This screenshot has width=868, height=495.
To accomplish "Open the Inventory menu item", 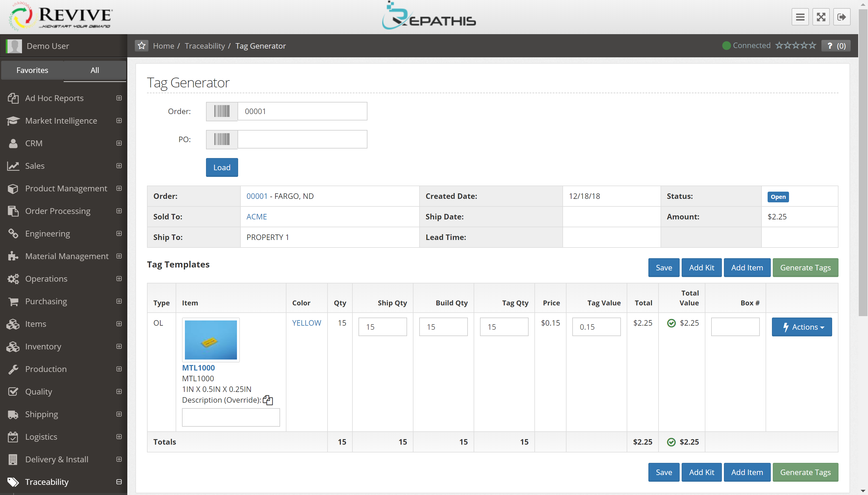I will pos(43,346).
